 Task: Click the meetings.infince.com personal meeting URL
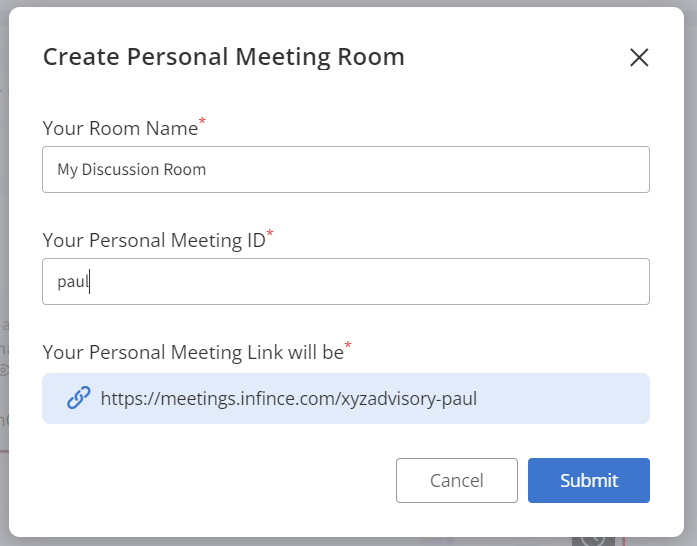289,398
